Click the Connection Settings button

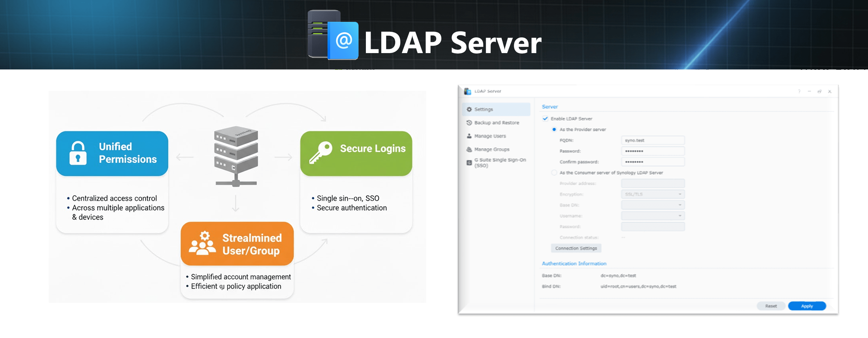click(576, 248)
